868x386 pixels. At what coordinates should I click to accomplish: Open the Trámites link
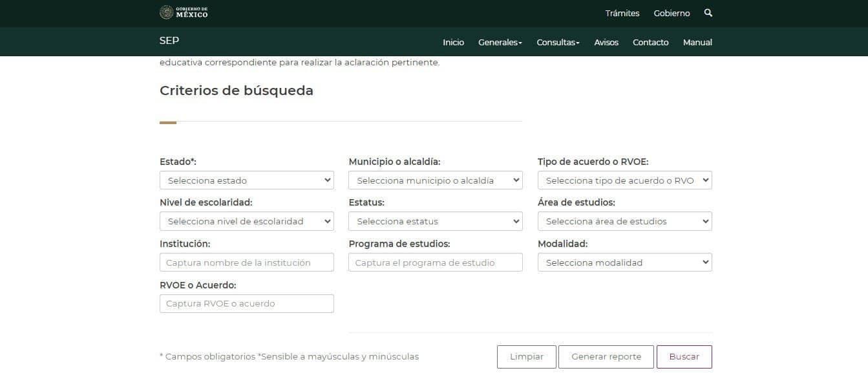622,13
